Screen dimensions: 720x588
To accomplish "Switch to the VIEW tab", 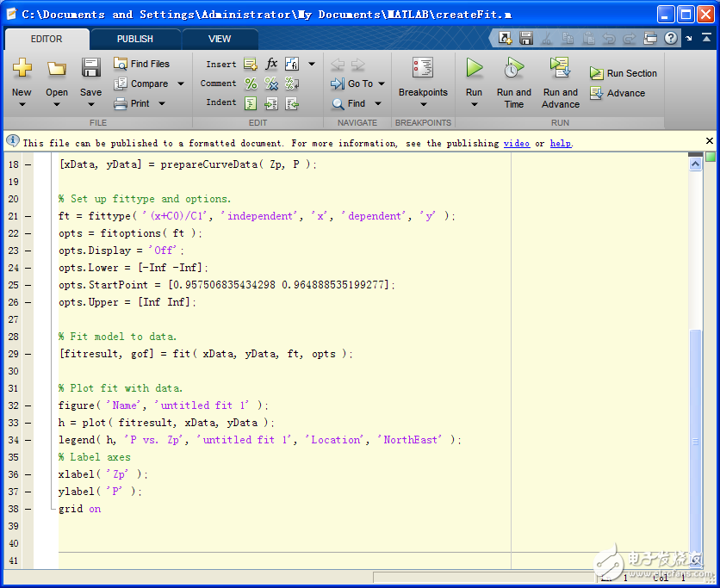I will coord(220,39).
